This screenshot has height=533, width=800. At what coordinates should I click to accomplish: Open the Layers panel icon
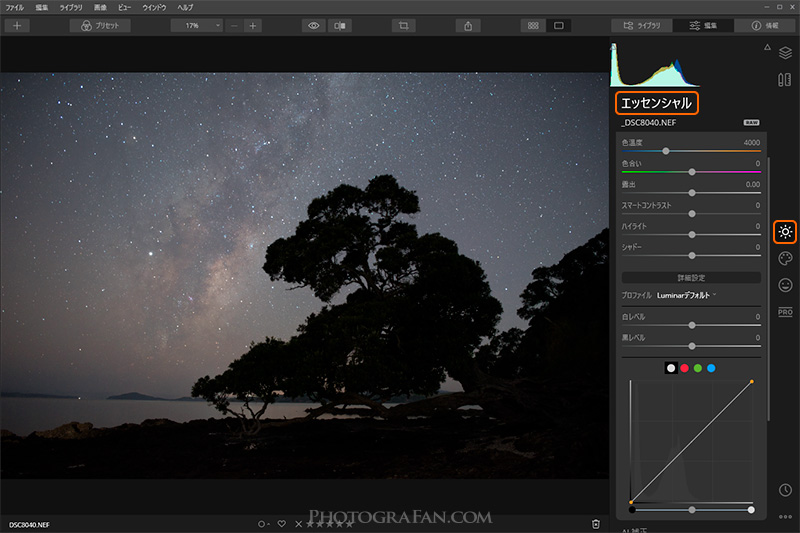point(785,53)
